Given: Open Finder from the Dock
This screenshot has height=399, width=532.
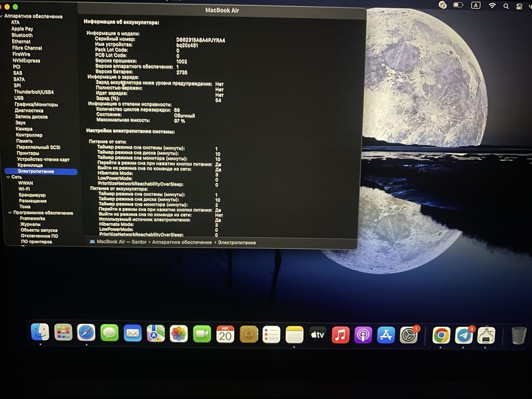Looking at the screenshot, I should (40, 332).
